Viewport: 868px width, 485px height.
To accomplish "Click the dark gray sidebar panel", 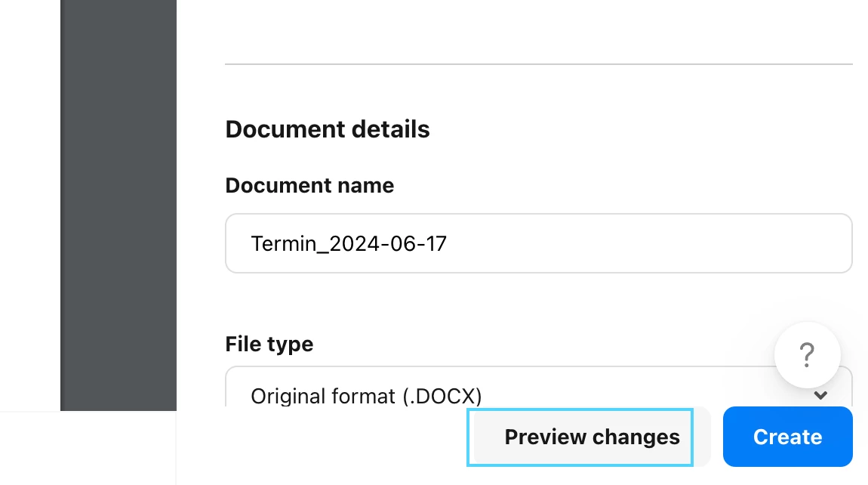I will click(x=119, y=205).
